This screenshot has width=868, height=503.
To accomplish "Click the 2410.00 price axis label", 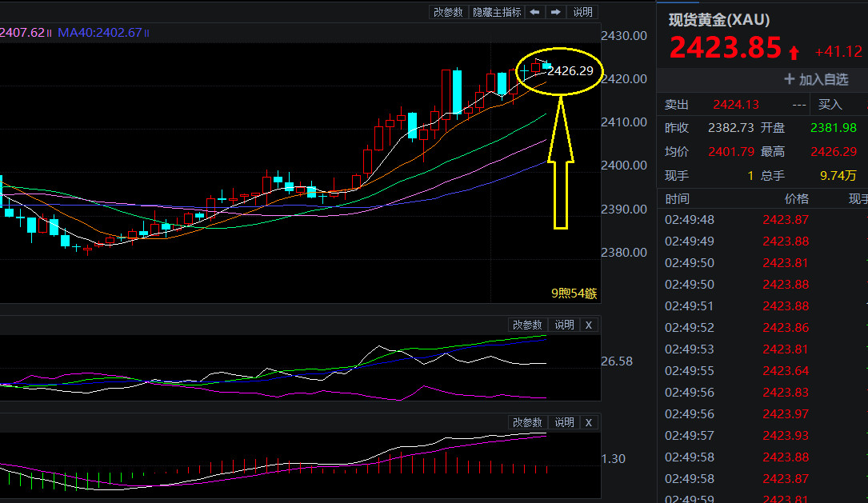I will tap(624, 122).
